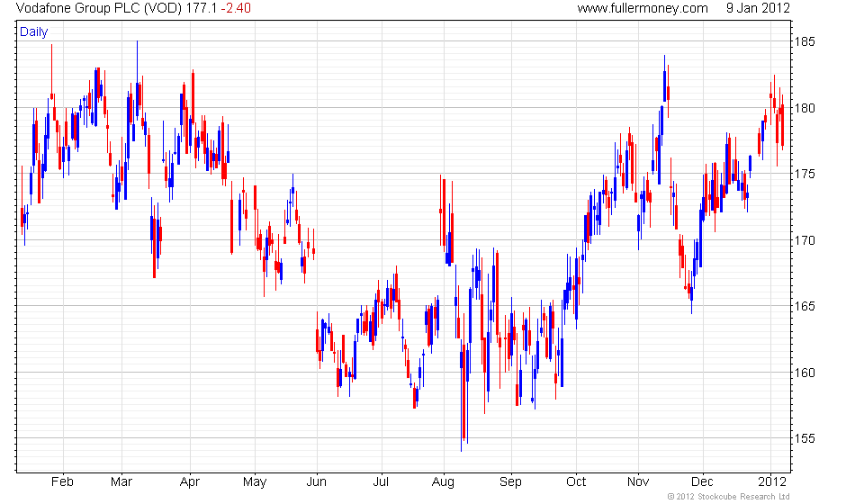Open the www.fullermoney.com link text
The width and height of the screenshot is (864, 504).
(x=643, y=8)
